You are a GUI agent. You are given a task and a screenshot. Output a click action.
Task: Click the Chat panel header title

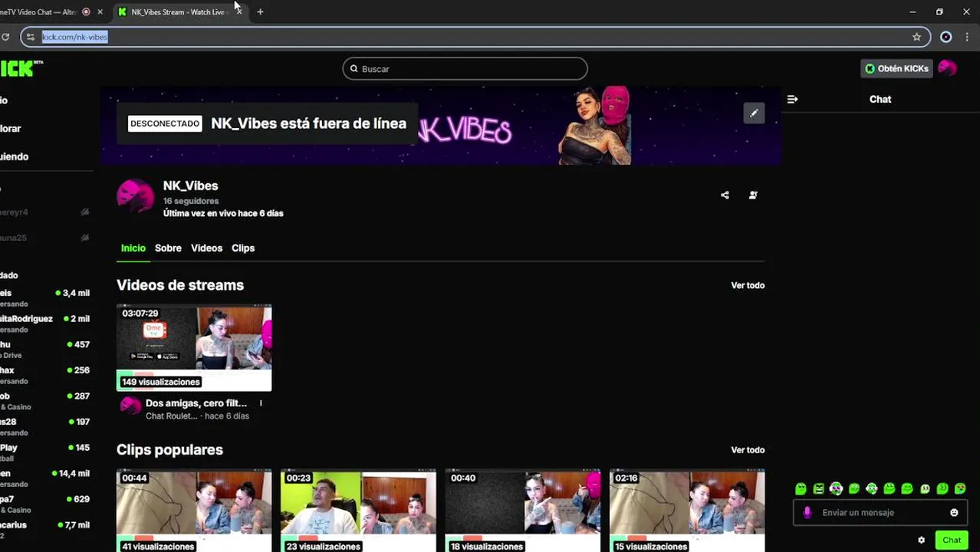tap(880, 99)
